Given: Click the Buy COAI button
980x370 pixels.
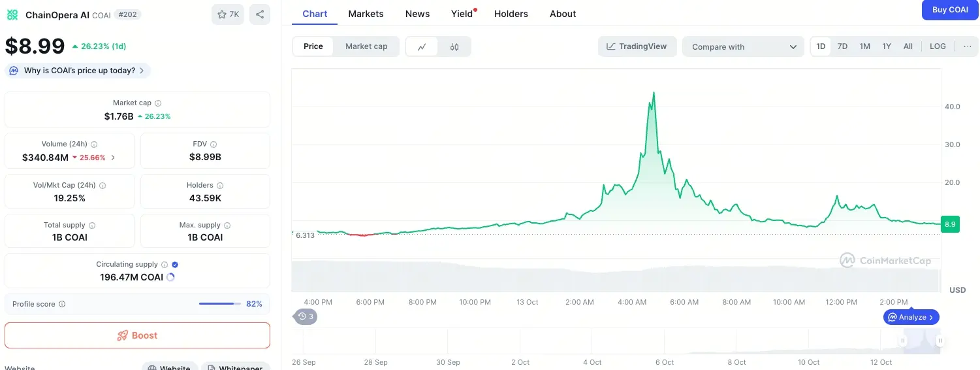Looking at the screenshot, I should tap(950, 10).
